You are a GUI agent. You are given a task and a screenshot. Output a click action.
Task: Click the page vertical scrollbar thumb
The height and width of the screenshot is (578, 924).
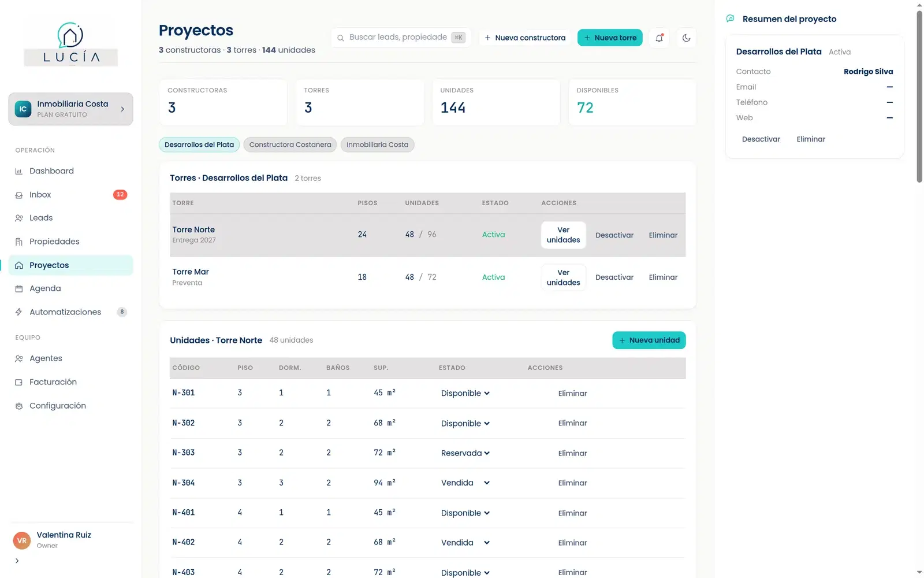(x=919, y=95)
